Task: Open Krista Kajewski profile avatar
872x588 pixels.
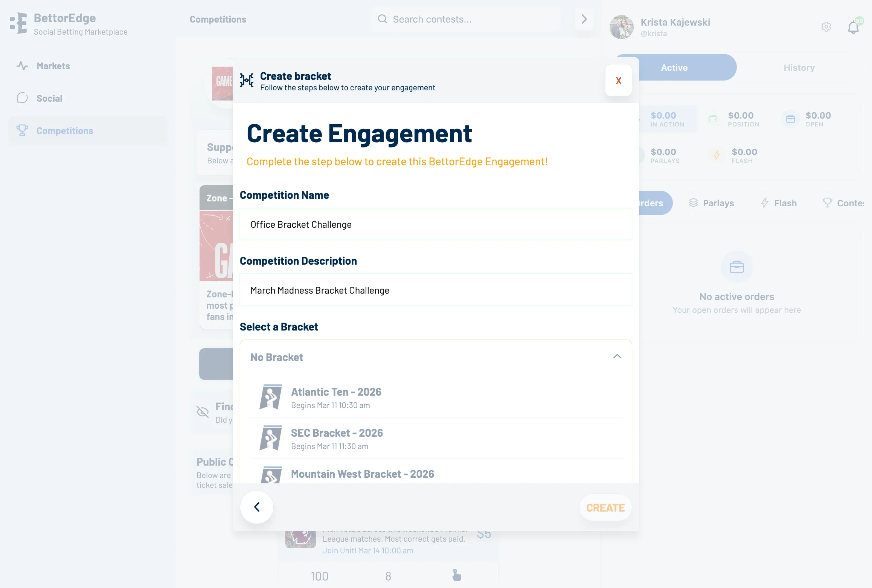Action: pos(622,27)
